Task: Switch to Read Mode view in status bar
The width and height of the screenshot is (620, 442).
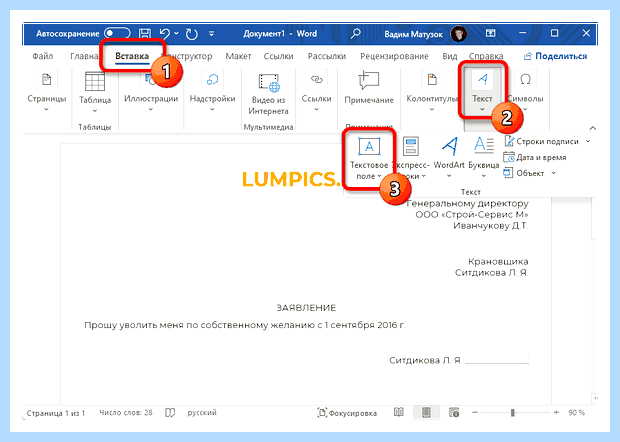Action: (399, 413)
